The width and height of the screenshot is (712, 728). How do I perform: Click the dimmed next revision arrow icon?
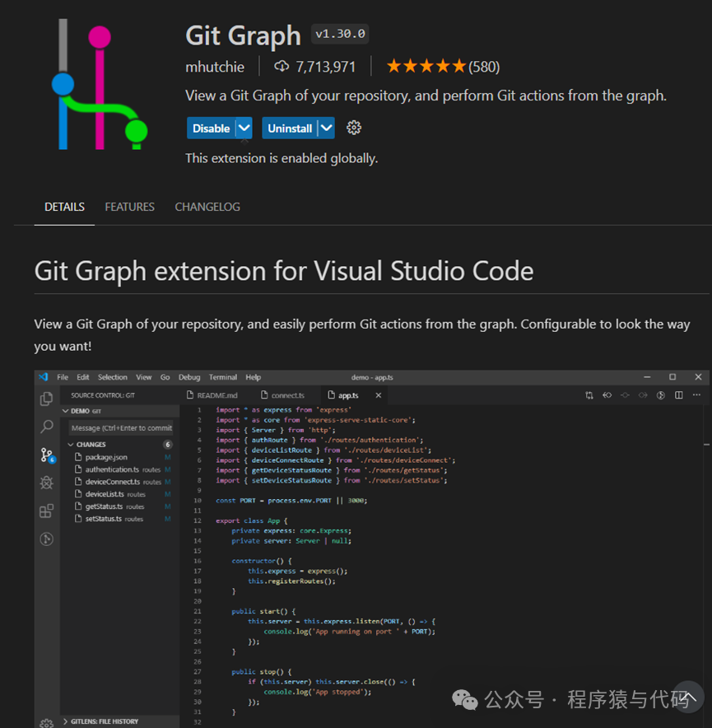pyautogui.click(x=643, y=395)
